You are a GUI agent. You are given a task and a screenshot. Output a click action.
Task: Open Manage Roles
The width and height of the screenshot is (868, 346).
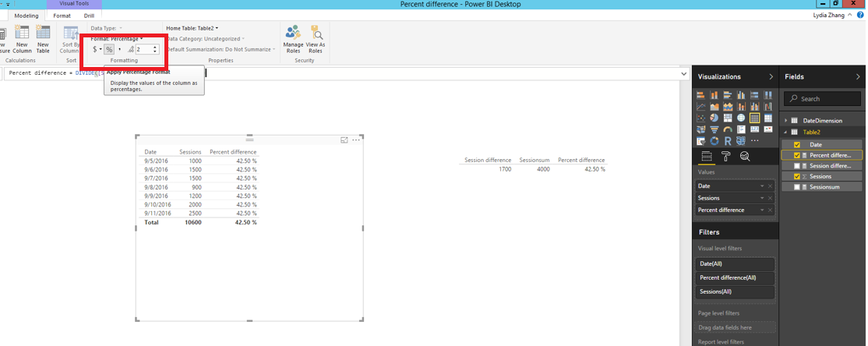tap(293, 39)
